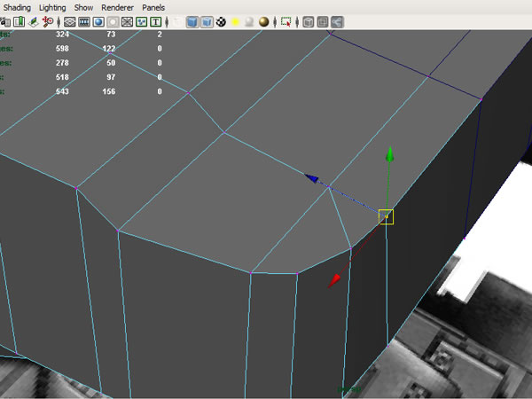Click the HUD value 543

(x=62, y=91)
